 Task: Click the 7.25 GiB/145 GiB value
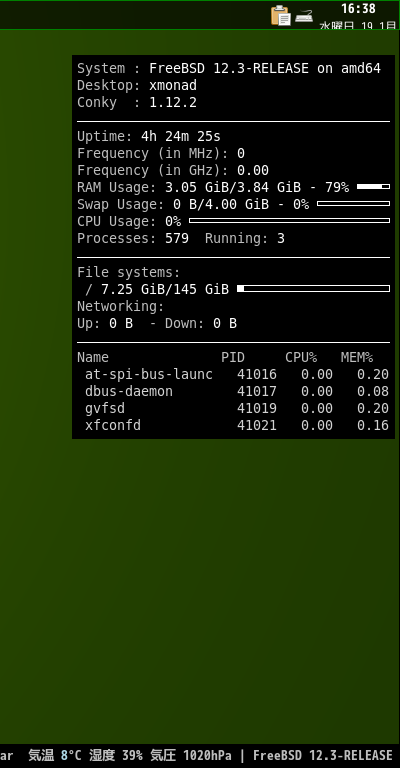coord(165,289)
